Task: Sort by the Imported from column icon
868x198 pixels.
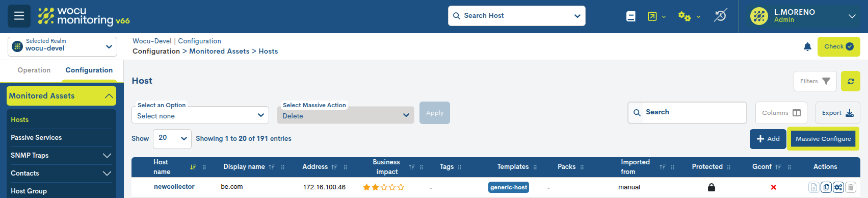Action: (x=663, y=167)
